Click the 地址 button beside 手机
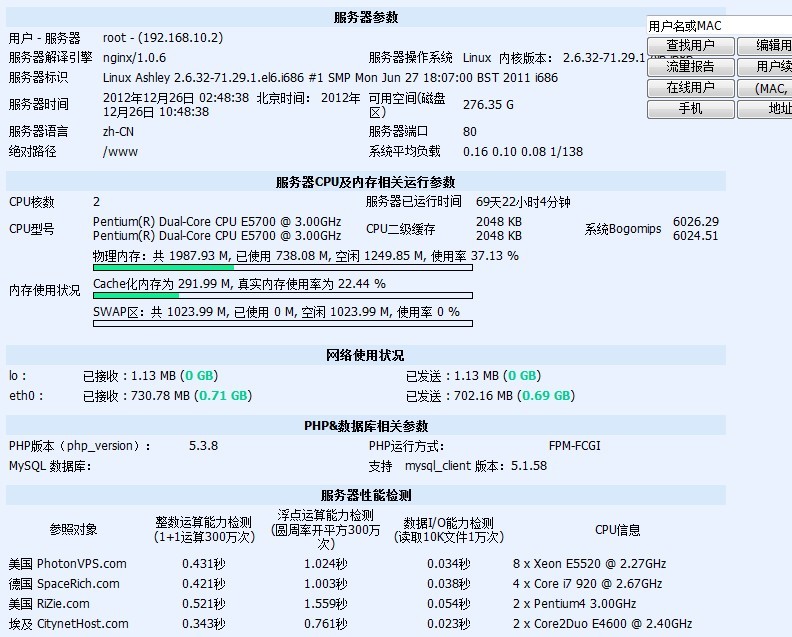Screen dimensions: 792x637 (x=765, y=109)
